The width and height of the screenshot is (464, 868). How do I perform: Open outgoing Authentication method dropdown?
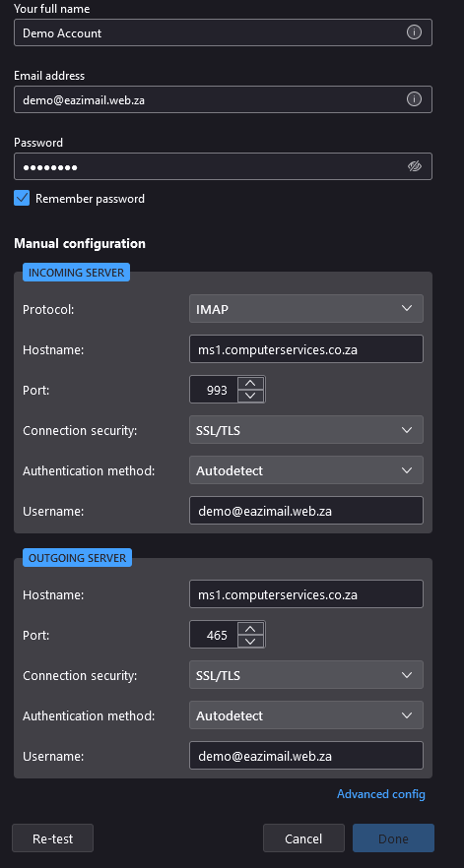click(x=306, y=715)
